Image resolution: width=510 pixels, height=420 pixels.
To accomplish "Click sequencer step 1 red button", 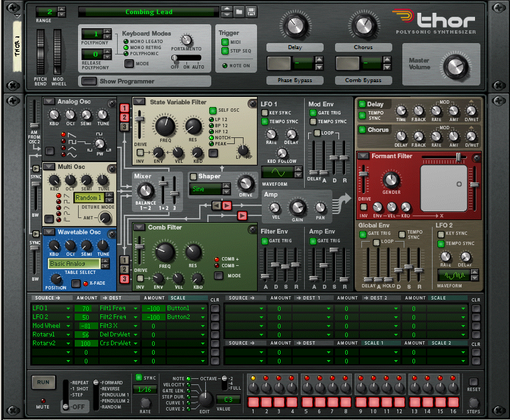I will 254,402.
